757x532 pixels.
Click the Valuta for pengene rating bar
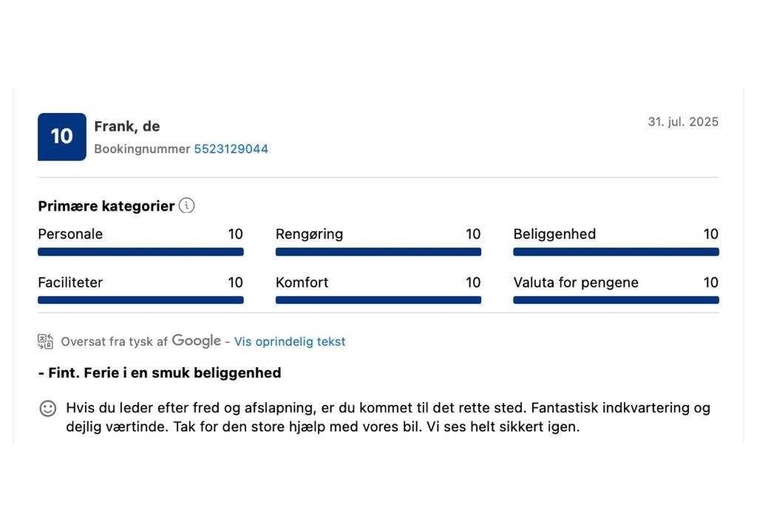[616, 300]
